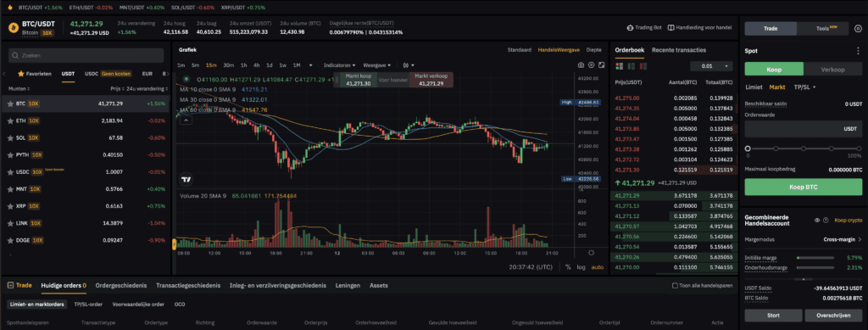Select the Limiet order type
The image size is (868, 330).
pyautogui.click(x=754, y=87)
